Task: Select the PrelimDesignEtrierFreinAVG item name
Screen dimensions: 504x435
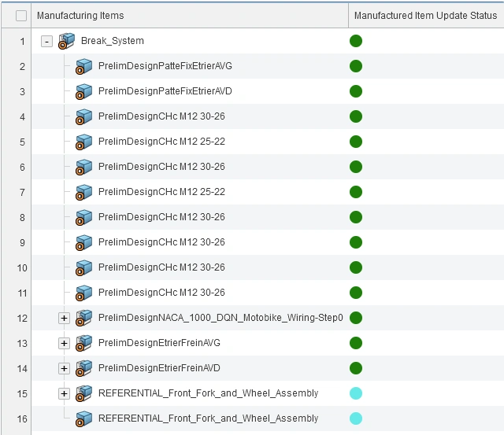Action: (x=159, y=342)
